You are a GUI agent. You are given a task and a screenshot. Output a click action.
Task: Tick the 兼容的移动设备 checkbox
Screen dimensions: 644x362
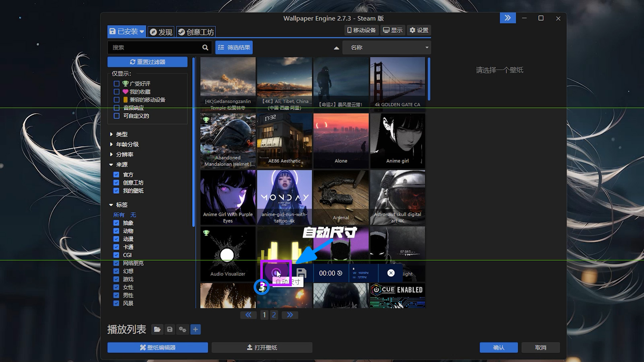click(x=116, y=100)
